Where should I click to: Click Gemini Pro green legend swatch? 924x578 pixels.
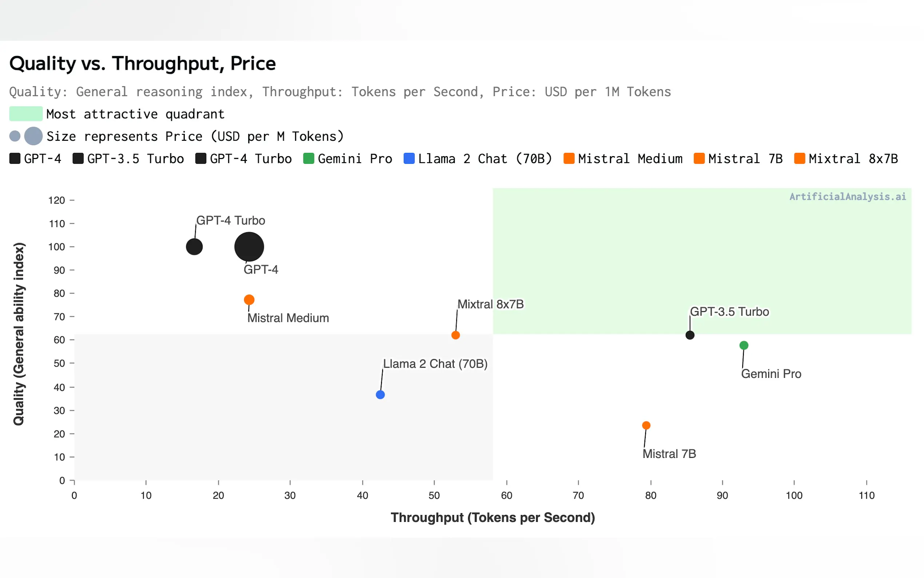[x=308, y=159]
